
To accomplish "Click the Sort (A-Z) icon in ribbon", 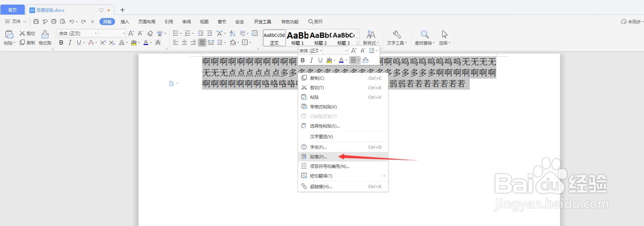I will click(x=233, y=33).
